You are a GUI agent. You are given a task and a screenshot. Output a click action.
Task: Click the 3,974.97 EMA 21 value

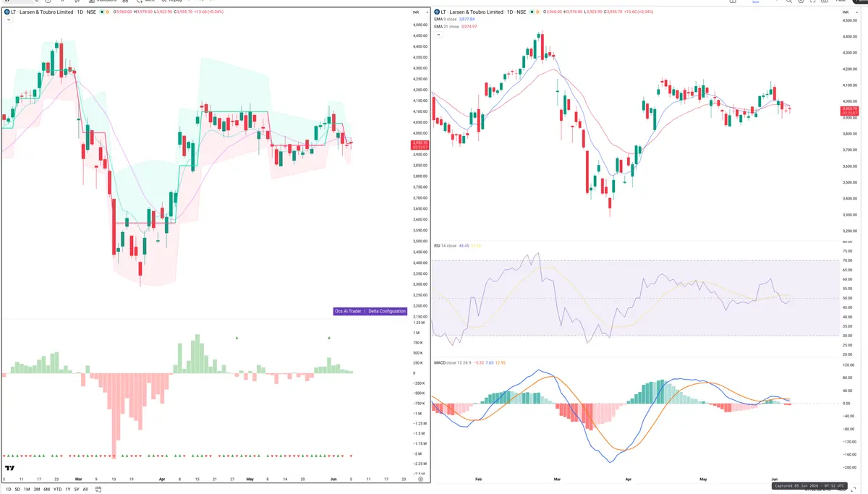pos(469,27)
